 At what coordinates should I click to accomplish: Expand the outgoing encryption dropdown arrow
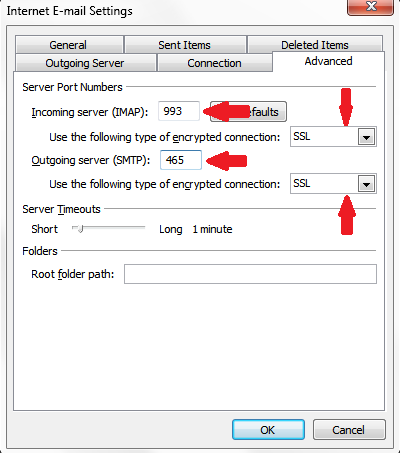tap(367, 184)
